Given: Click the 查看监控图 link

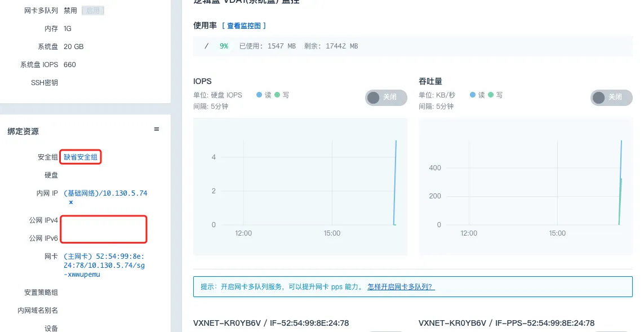Looking at the screenshot, I should point(244,26).
